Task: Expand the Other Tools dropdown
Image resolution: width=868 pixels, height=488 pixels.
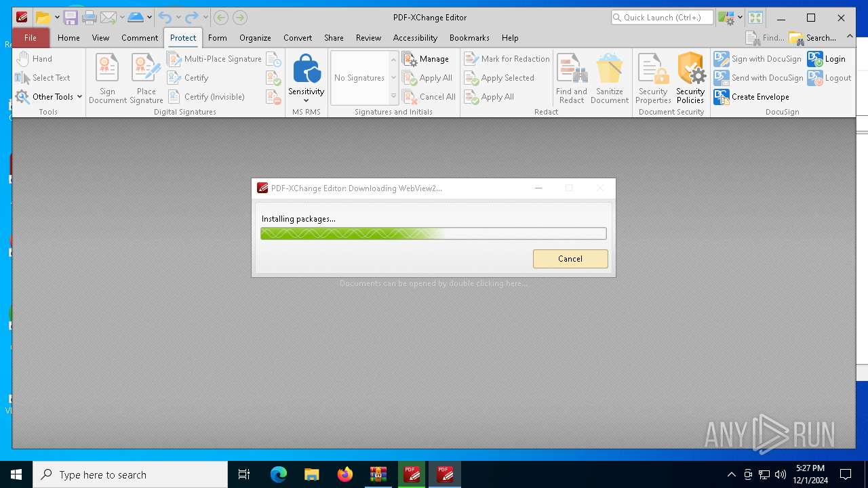Action: tap(79, 97)
